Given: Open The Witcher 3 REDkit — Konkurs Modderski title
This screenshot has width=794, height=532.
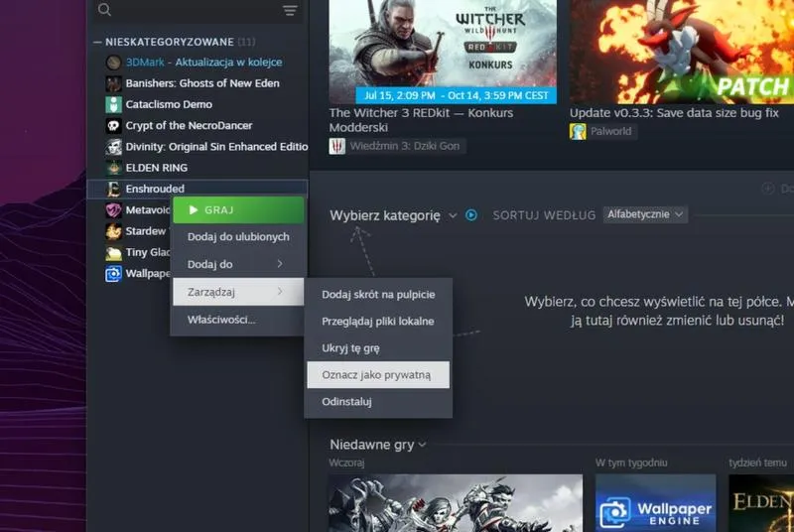Looking at the screenshot, I should 421,120.
